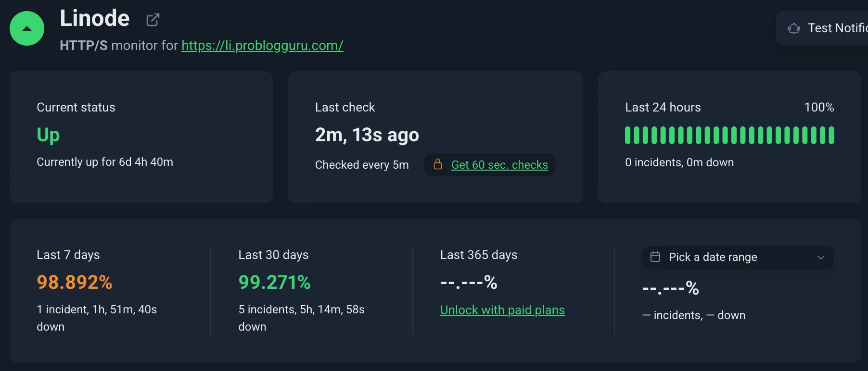Click the Up current status text
This screenshot has height=371, width=868.
pos(48,135)
